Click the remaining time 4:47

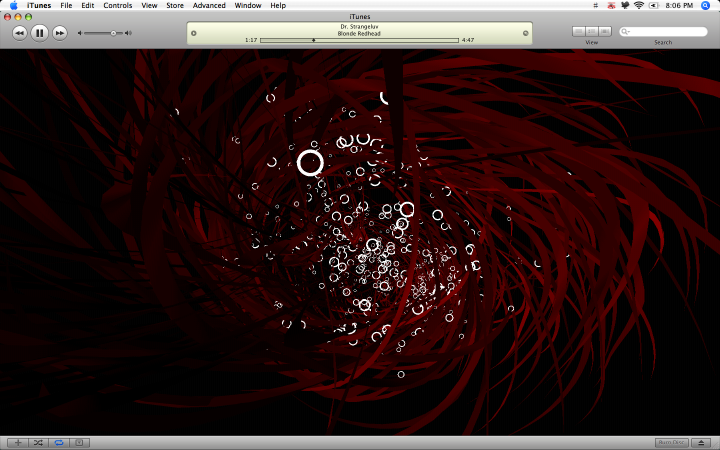tap(468, 40)
